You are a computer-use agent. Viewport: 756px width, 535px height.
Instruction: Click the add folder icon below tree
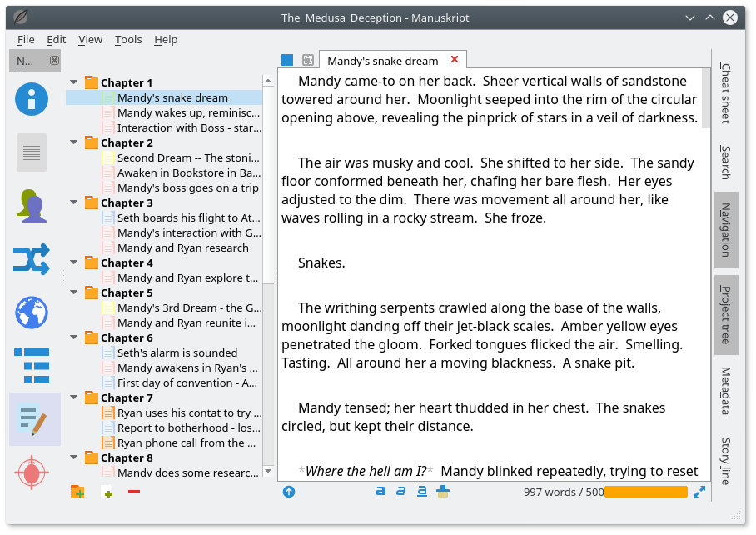click(77, 492)
